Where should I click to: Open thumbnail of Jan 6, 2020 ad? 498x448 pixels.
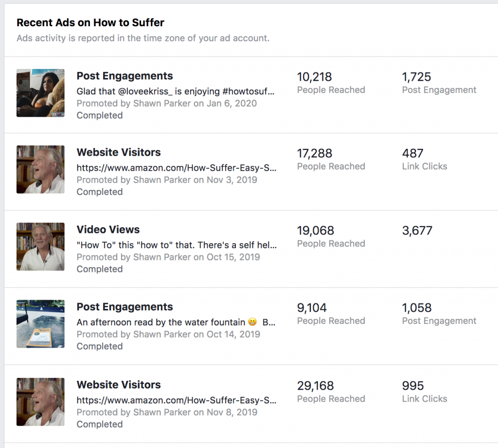[x=40, y=93]
